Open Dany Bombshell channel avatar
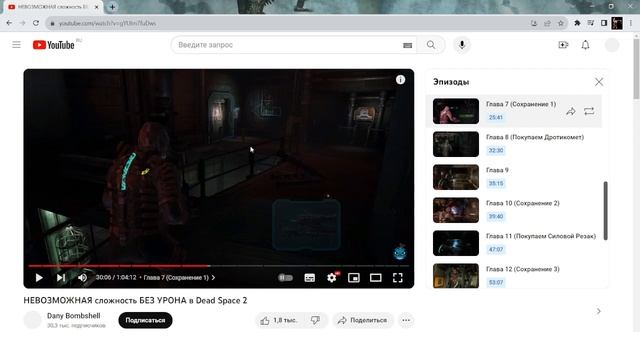 [32, 320]
